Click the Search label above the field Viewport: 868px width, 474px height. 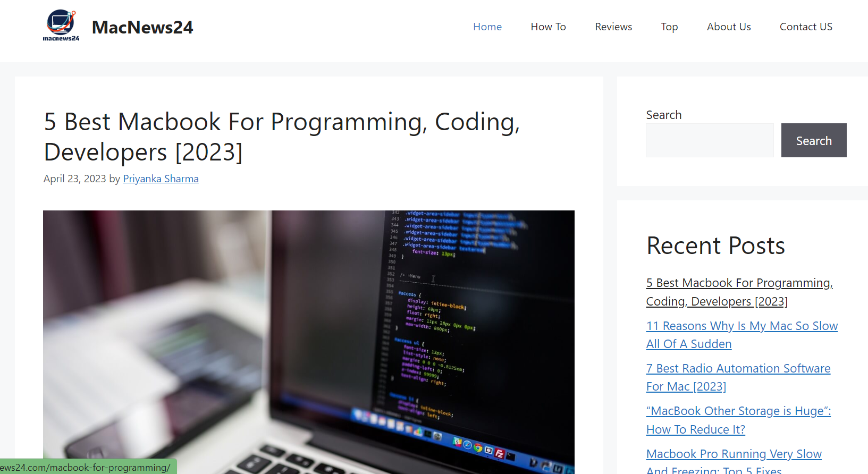(x=663, y=115)
